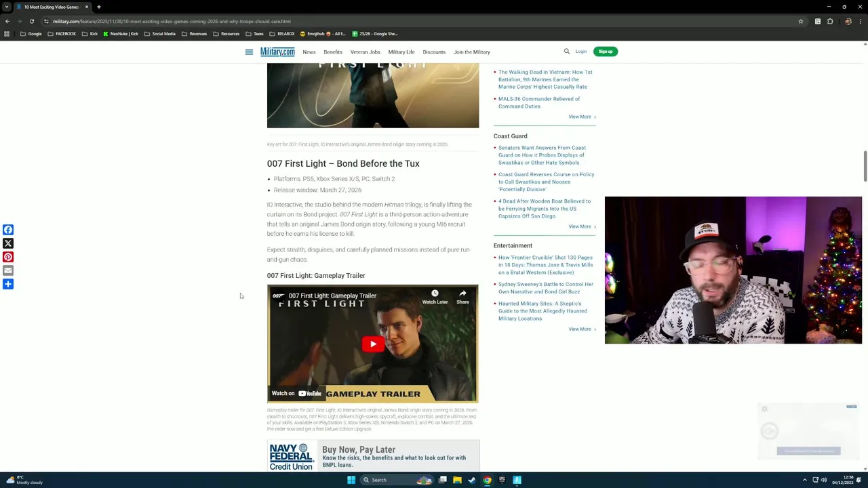Viewport: 868px width, 488px height.
Task: Open the apps grid in bookmarks bar
Action: coord(7,34)
